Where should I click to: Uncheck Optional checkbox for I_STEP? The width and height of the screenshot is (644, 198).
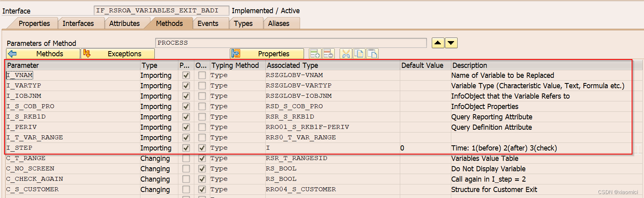pos(202,148)
